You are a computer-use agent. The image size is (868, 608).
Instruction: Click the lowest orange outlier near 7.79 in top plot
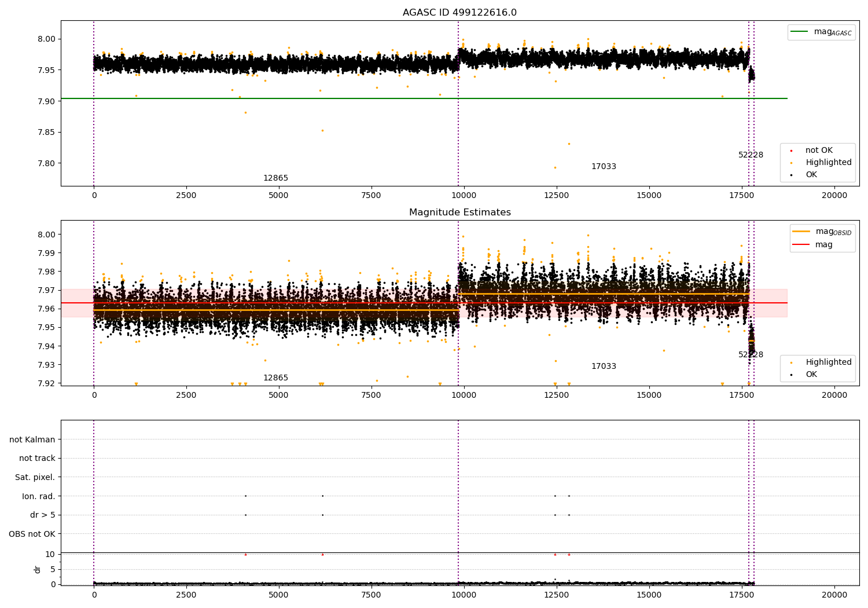tap(555, 168)
